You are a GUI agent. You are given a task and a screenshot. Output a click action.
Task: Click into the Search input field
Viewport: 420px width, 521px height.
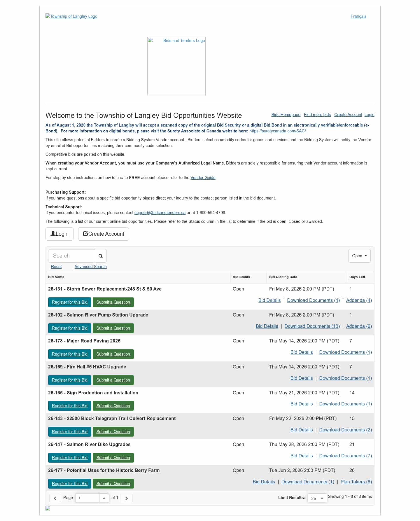coord(71,256)
